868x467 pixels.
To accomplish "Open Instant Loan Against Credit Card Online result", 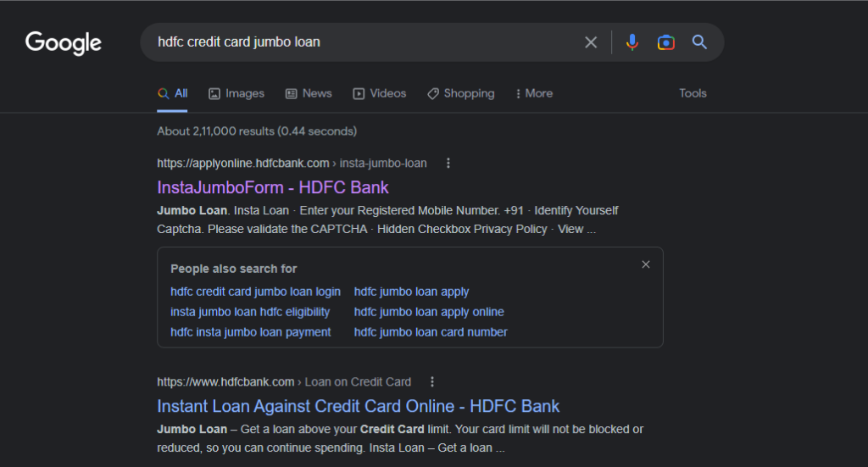I will pyautogui.click(x=359, y=406).
